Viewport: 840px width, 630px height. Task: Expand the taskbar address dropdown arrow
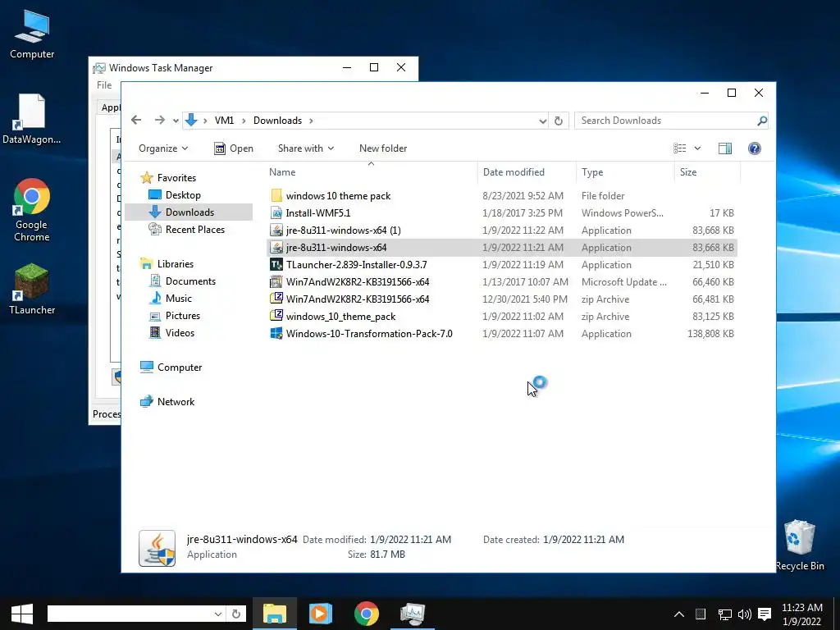218,614
